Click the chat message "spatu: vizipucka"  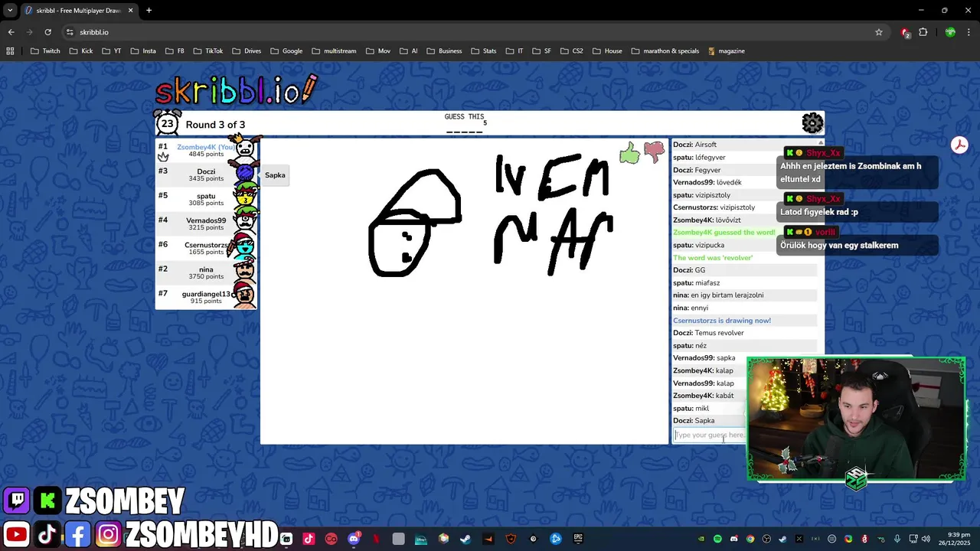[698, 245]
